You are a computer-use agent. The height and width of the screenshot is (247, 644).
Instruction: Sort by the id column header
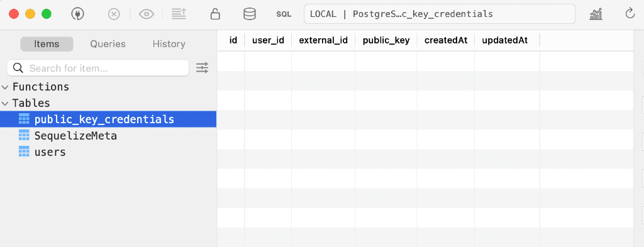click(x=233, y=40)
